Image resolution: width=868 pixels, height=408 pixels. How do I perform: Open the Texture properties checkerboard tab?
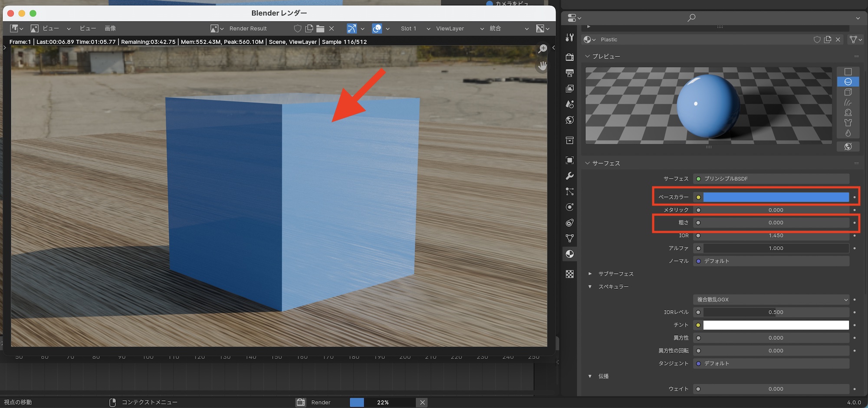[x=570, y=274]
